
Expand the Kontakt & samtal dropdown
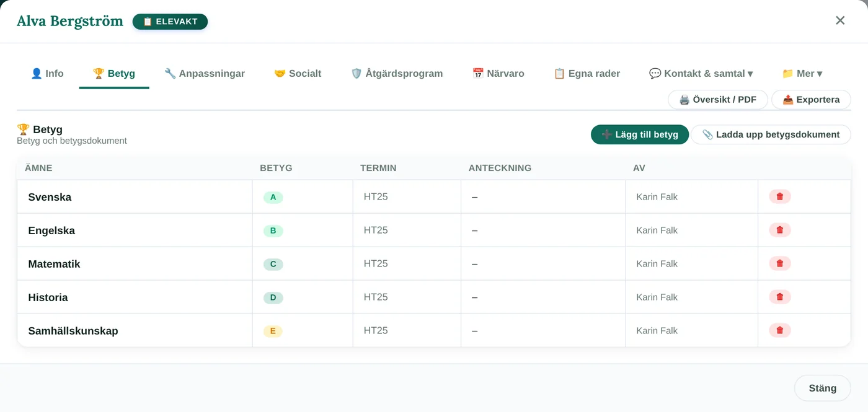[701, 73]
